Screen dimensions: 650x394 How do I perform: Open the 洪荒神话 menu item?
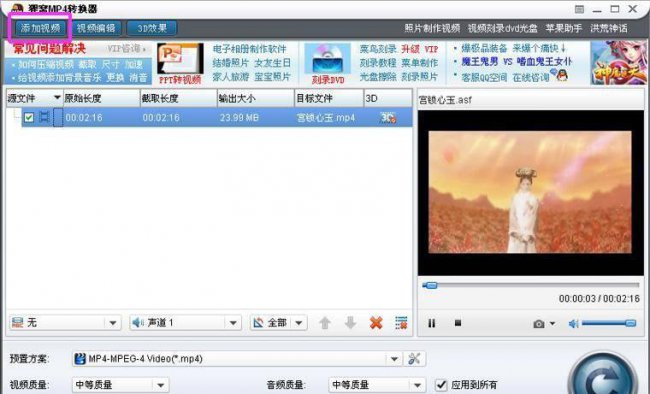click(609, 29)
